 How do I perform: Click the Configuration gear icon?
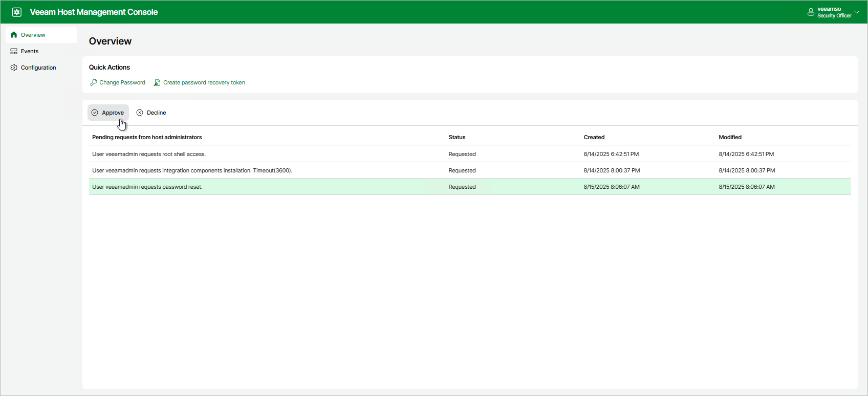14,68
